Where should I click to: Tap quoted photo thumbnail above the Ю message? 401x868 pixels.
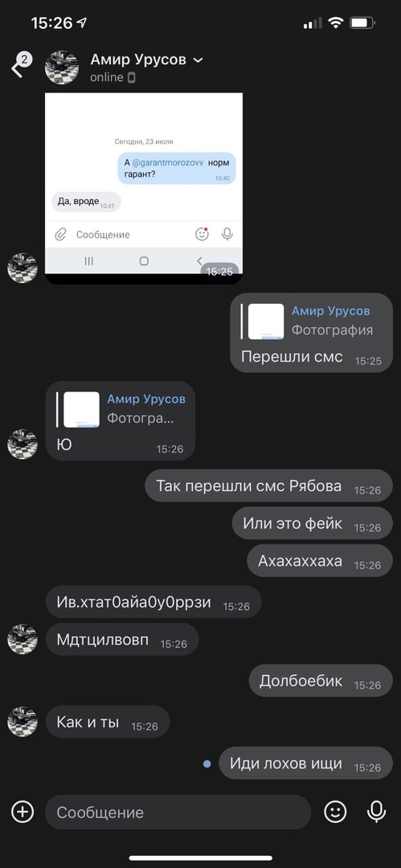[81, 410]
